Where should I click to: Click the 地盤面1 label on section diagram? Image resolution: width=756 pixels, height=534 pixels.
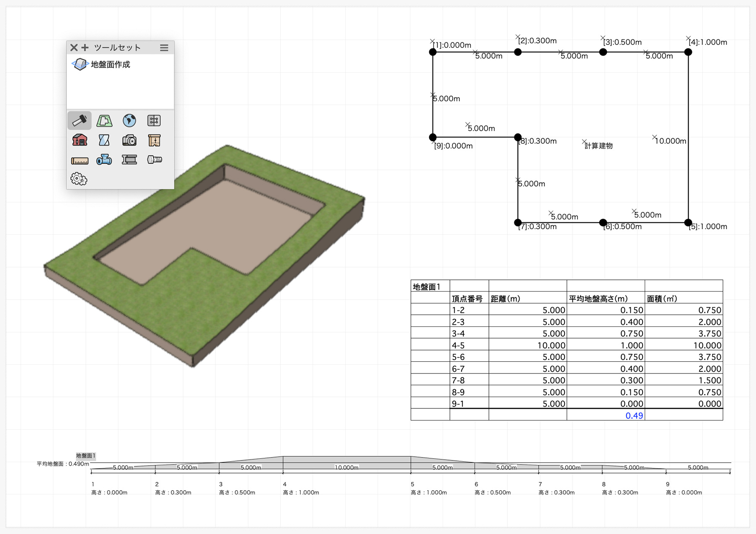[86, 456]
